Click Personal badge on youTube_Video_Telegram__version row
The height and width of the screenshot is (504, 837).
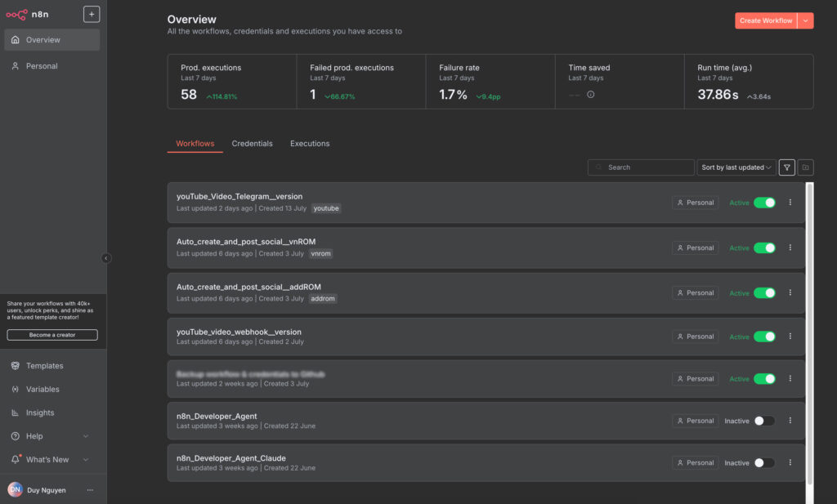[x=696, y=203]
